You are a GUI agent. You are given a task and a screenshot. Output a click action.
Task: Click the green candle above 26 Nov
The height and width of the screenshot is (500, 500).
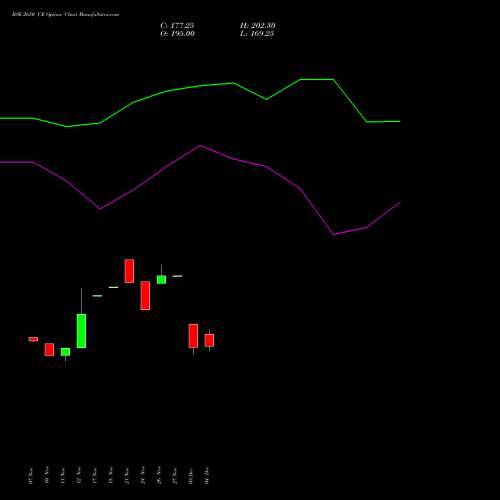pyautogui.click(x=161, y=279)
